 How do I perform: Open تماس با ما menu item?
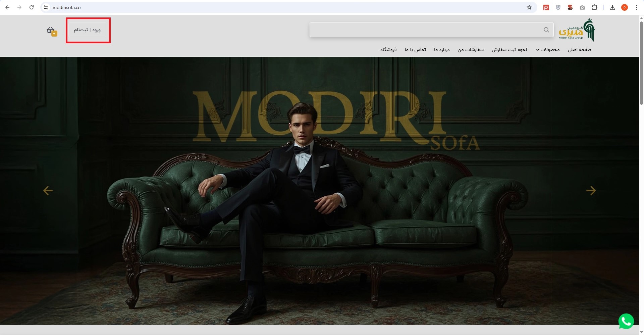(x=415, y=50)
